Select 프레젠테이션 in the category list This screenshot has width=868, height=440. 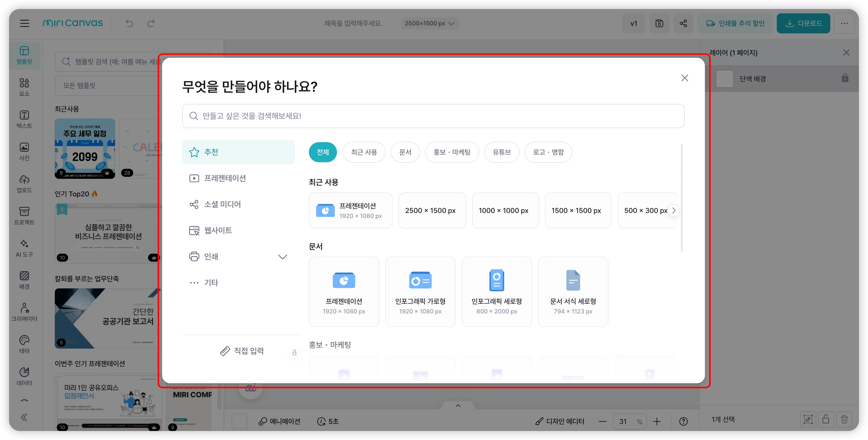(225, 178)
